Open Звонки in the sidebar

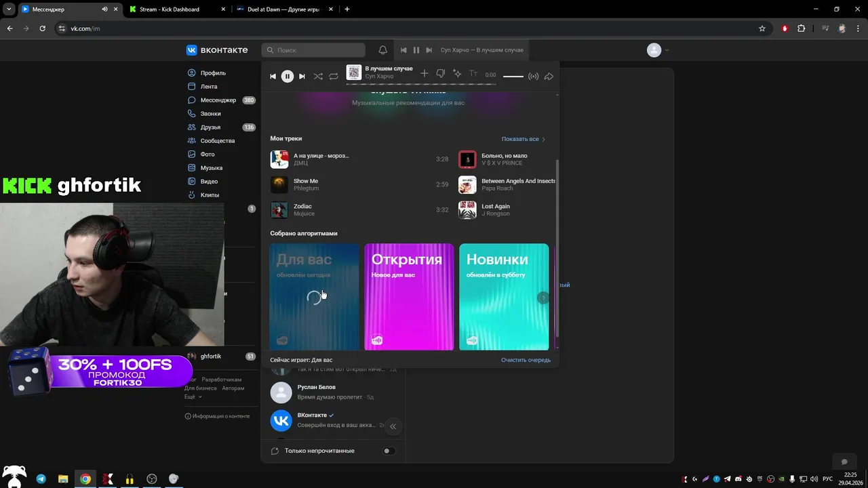click(210, 113)
